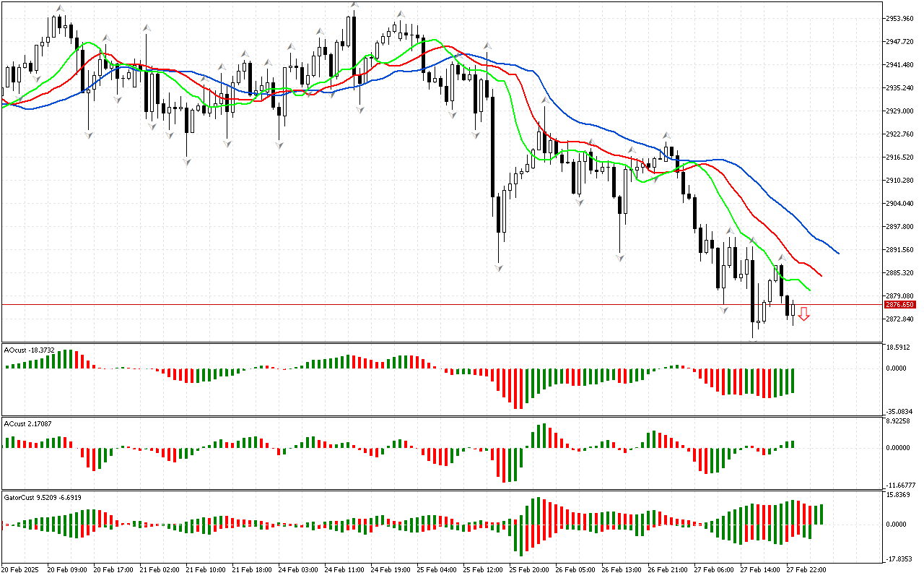
Task: Click the 26 Feb 13:00 time label
Action: tap(621, 570)
